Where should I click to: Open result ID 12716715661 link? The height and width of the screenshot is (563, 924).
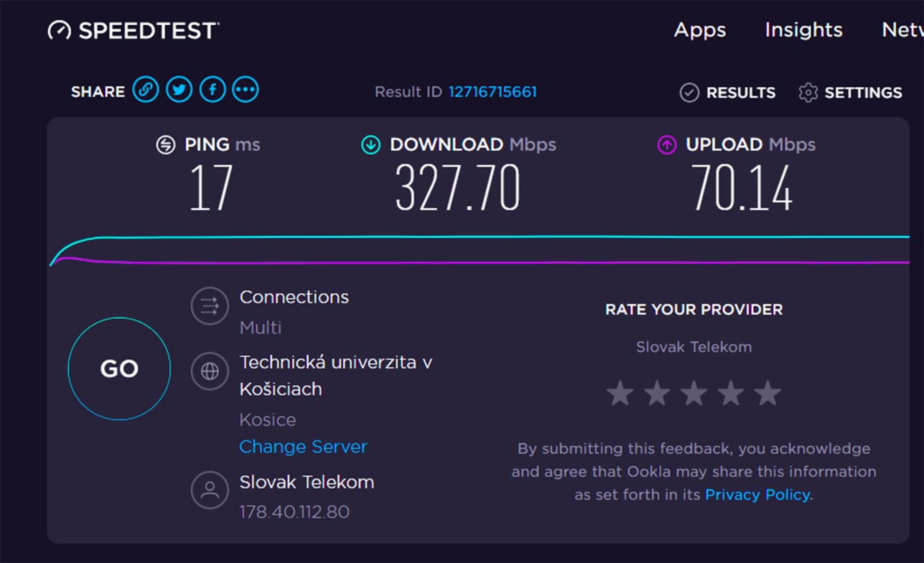492,92
